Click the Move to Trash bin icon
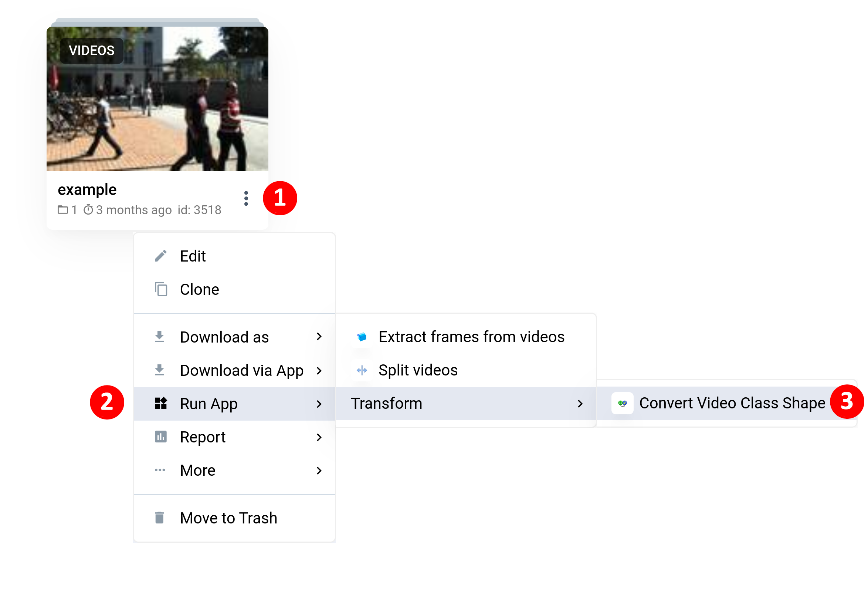This screenshot has width=868, height=593. [159, 518]
